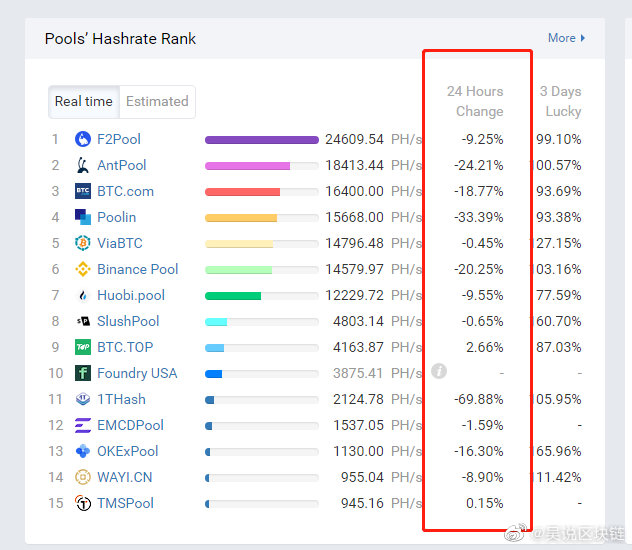632x550 pixels.
Task: Click the BTC.com logo icon
Action: point(83,191)
